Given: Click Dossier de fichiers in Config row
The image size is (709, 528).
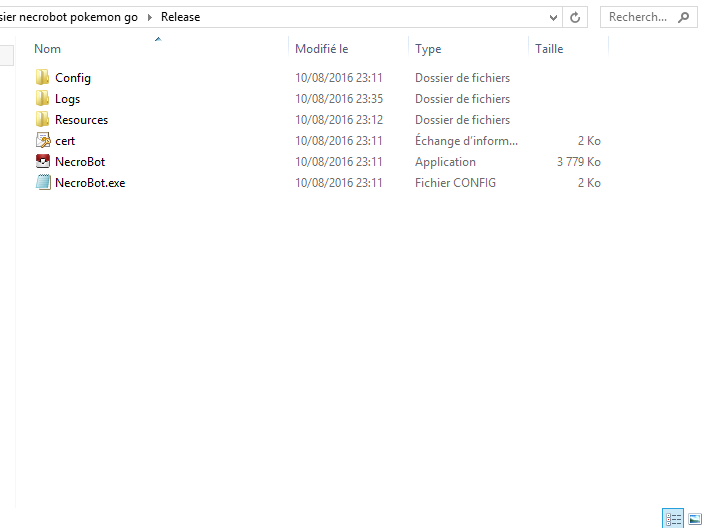Looking at the screenshot, I should [x=463, y=78].
